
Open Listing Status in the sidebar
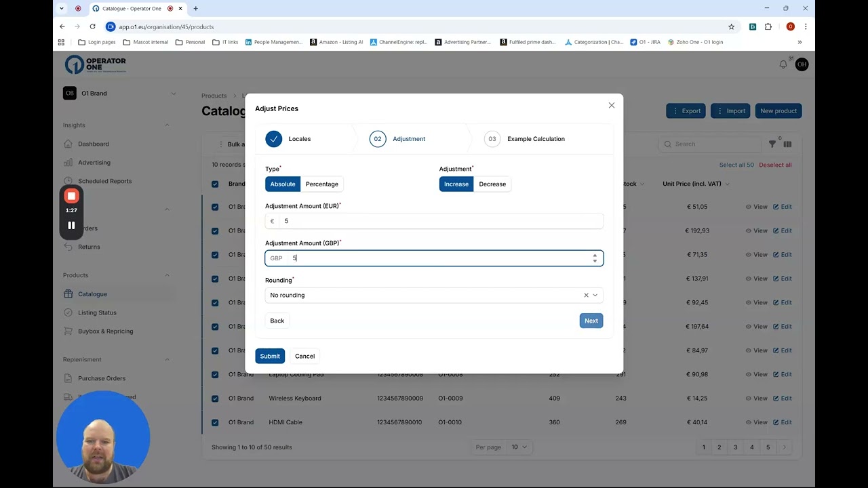(97, 313)
